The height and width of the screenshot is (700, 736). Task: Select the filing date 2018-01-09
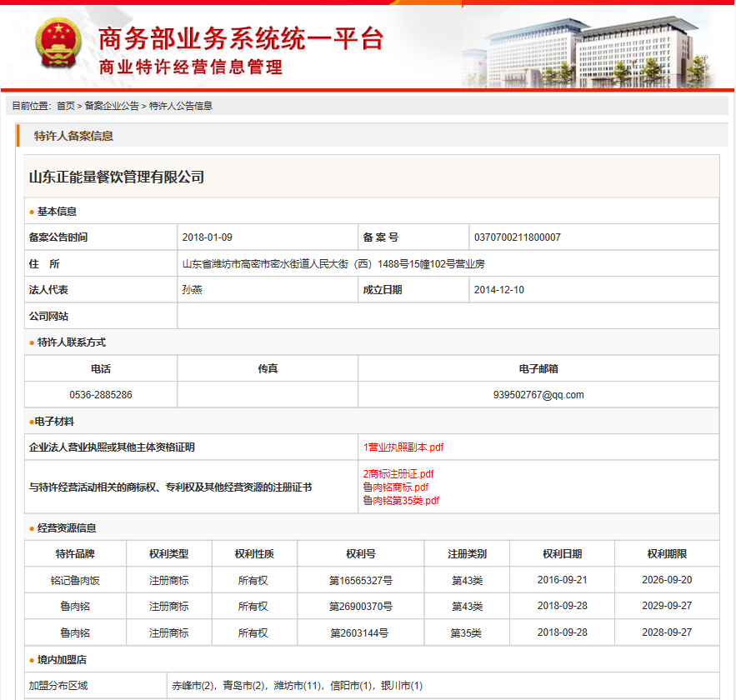[207, 237]
